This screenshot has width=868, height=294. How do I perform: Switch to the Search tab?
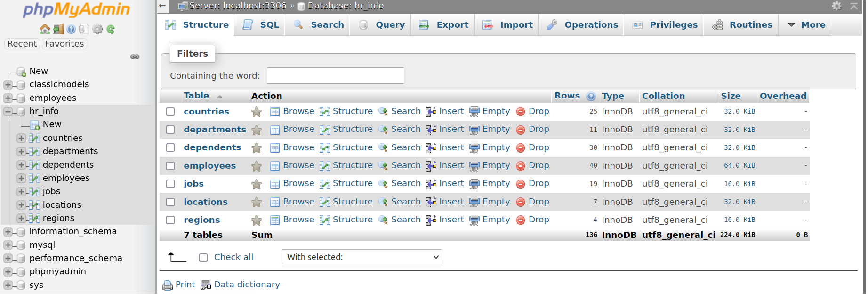pyautogui.click(x=318, y=25)
